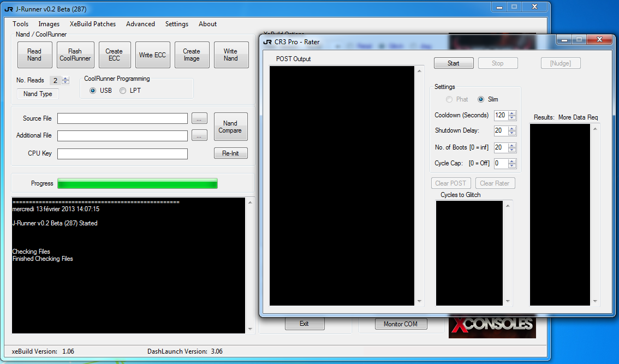Click the DashLaunch Version 3.06 status text
This screenshot has height=364, width=619.
coord(185,351)
